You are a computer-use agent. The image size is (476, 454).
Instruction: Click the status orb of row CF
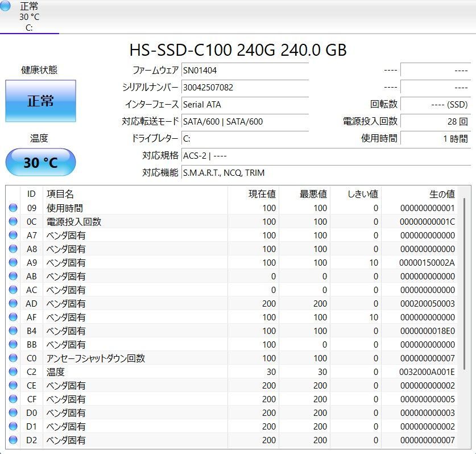13,399
